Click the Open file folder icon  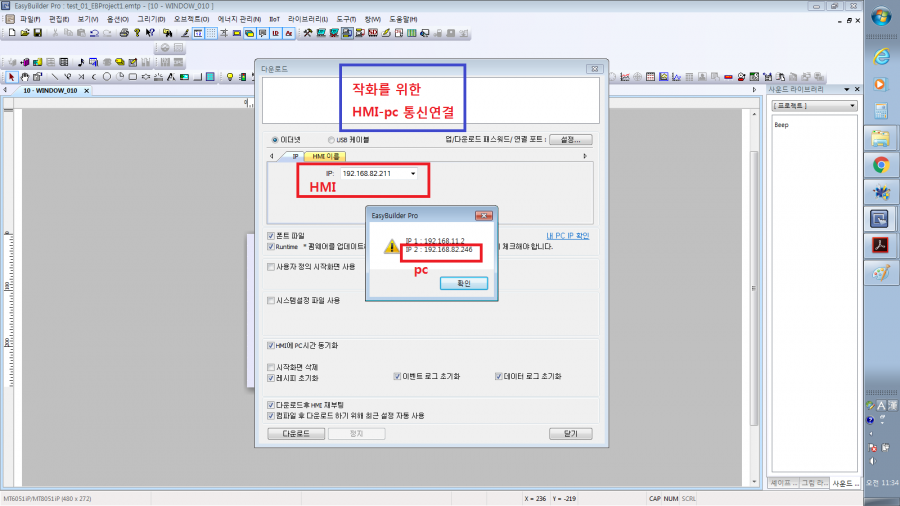(25, 33)
